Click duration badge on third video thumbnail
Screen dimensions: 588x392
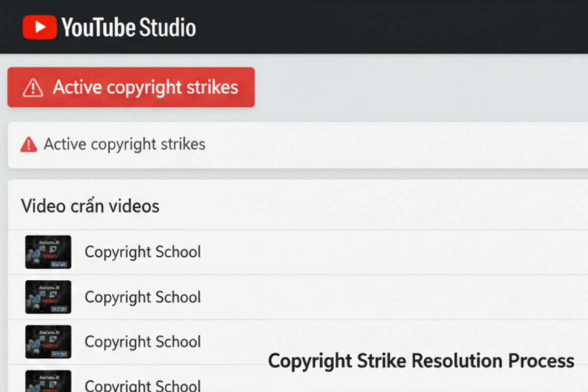[59, 353]
